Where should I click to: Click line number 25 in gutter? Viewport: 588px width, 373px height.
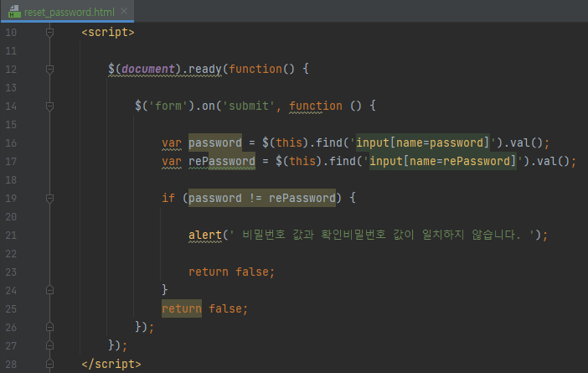(11, 308)
